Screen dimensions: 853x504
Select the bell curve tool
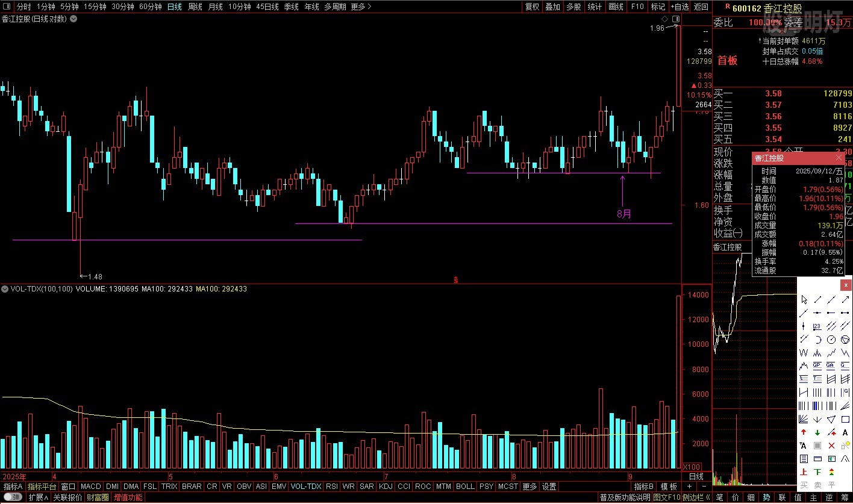pos(846,459)
